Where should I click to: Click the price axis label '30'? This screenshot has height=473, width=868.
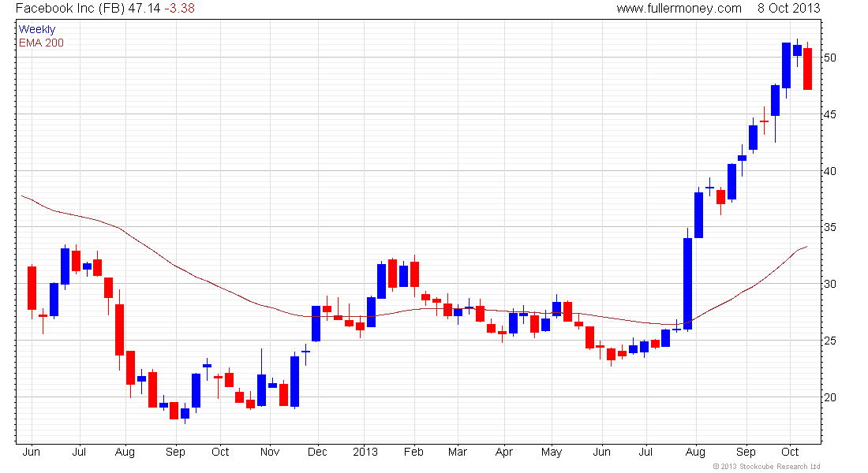point(830,284)
